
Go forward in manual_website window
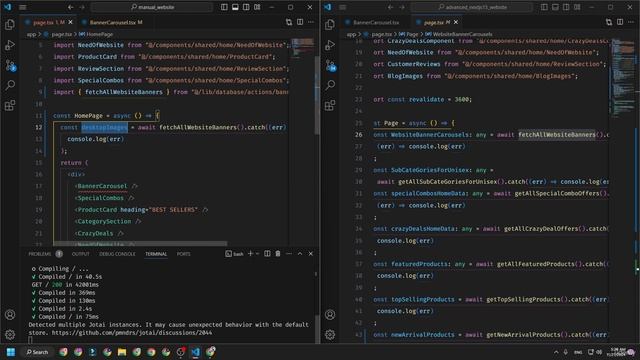(82, 7)
